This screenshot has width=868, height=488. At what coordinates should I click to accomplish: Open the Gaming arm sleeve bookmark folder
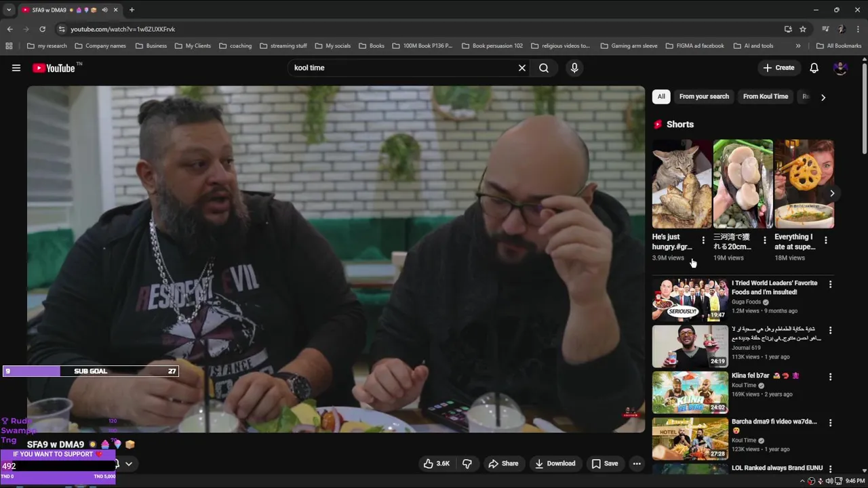click(629, 46)
